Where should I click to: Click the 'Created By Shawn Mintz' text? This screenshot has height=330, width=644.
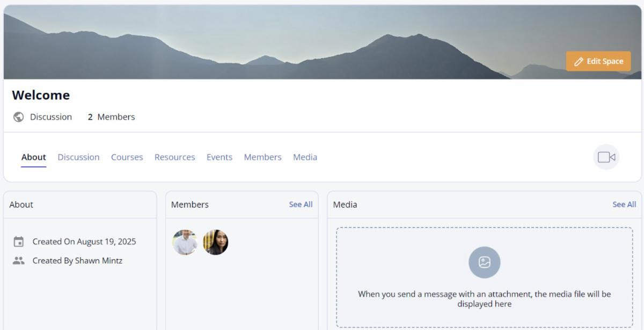(77, 261)
